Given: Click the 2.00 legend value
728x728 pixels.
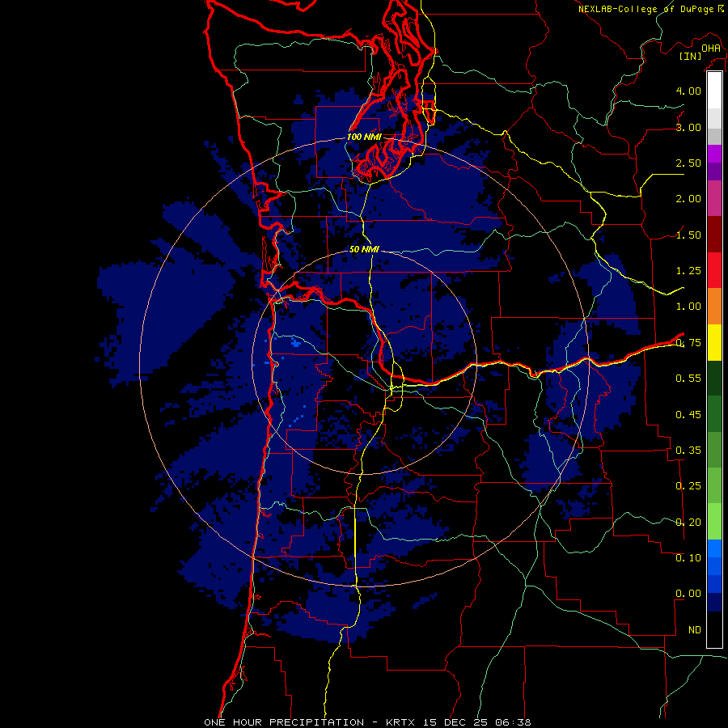Looking at the screenshot, I should pos(688,199).
